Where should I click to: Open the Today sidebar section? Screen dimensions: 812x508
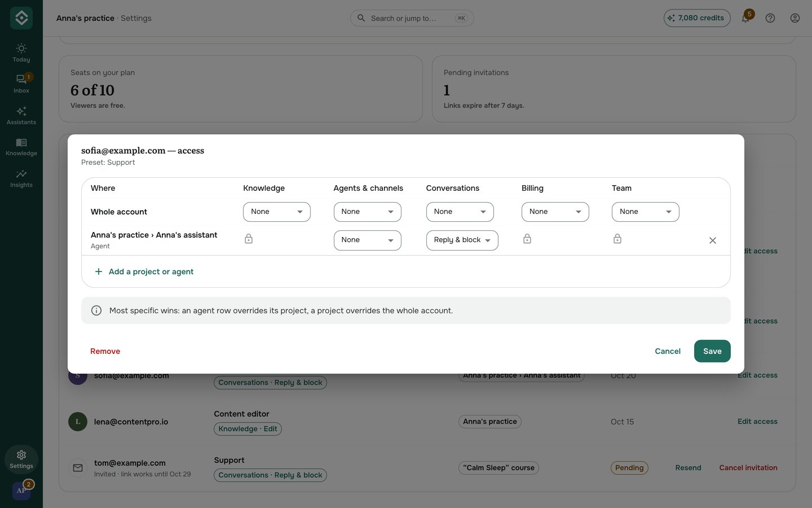[21, 53]
